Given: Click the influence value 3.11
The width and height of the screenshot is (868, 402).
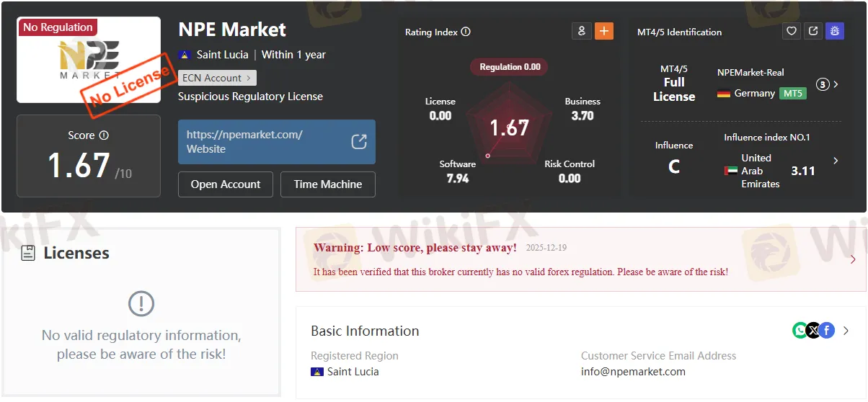Looking at the screenshot, I should (803, 171).
